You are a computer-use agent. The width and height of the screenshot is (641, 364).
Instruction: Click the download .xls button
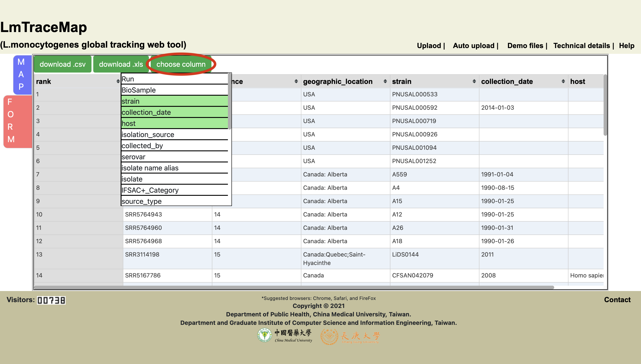click(121, 64)
